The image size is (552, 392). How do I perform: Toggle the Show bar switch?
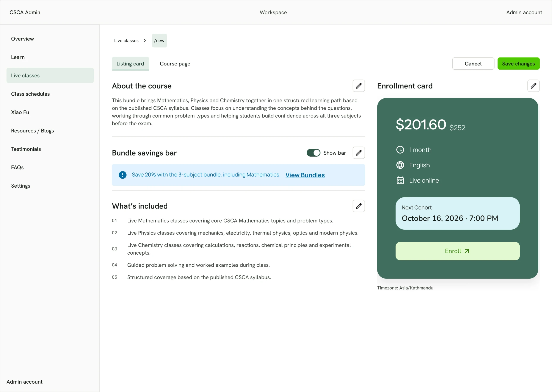click(313, 153)
